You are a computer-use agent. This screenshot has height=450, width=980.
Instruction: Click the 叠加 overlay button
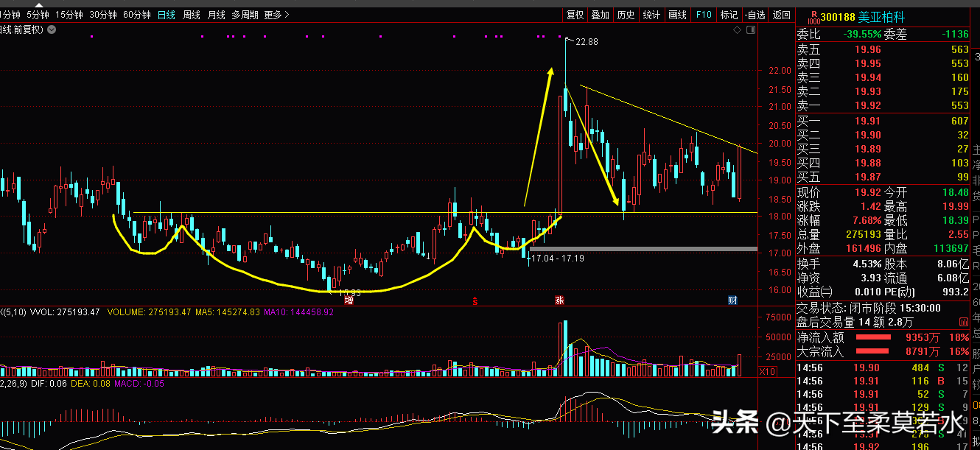tap(601, 15)
